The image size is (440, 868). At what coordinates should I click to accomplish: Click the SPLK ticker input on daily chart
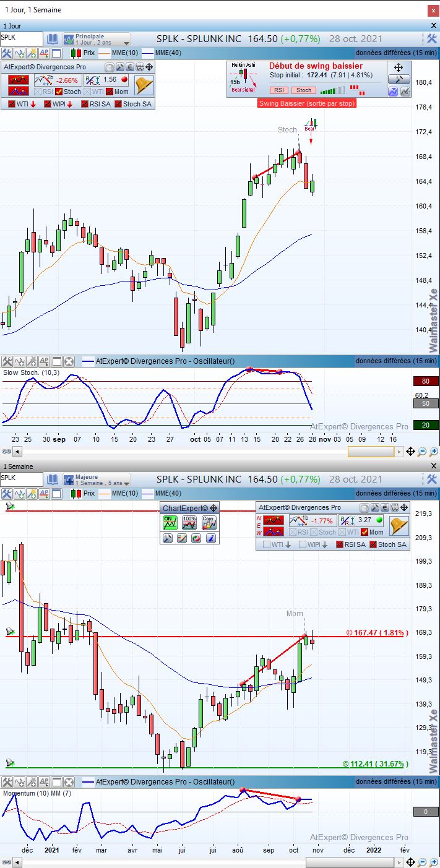22,38
